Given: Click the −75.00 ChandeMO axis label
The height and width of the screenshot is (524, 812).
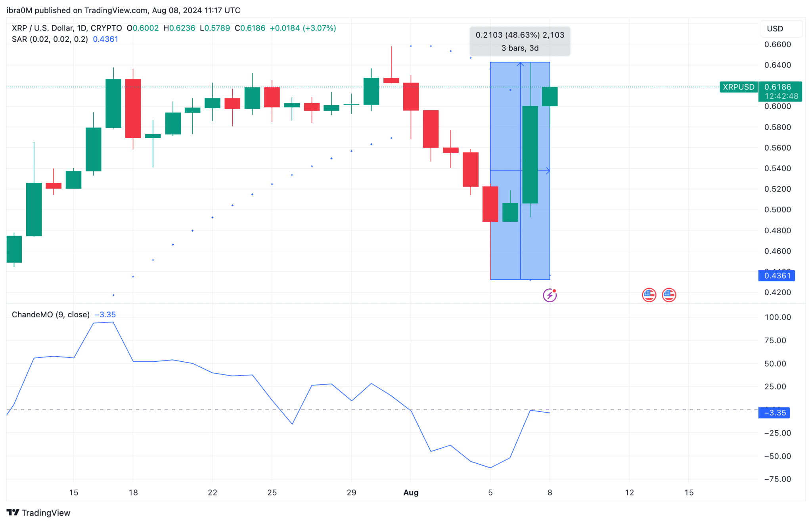Looking at the screenshot, I should click(x=778, y=479).
